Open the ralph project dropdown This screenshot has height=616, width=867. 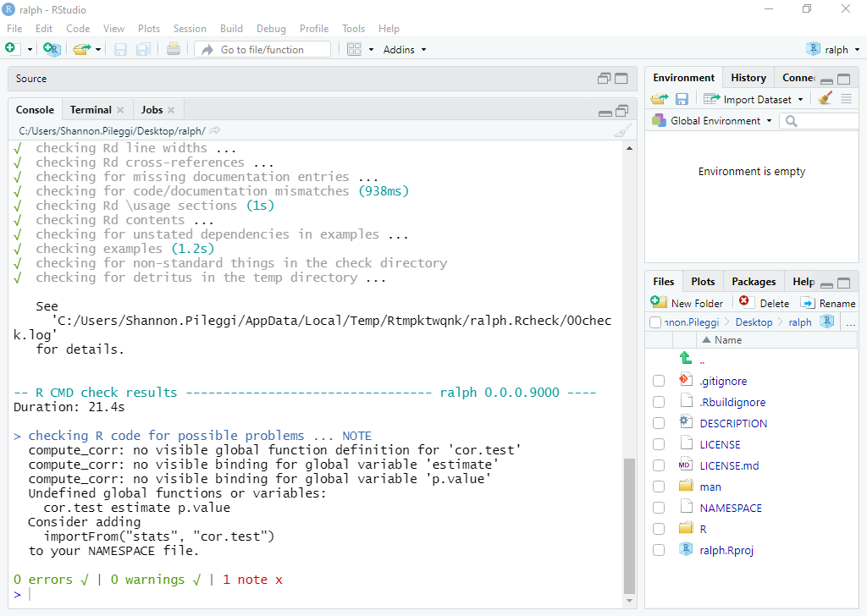tap(833, 50)
